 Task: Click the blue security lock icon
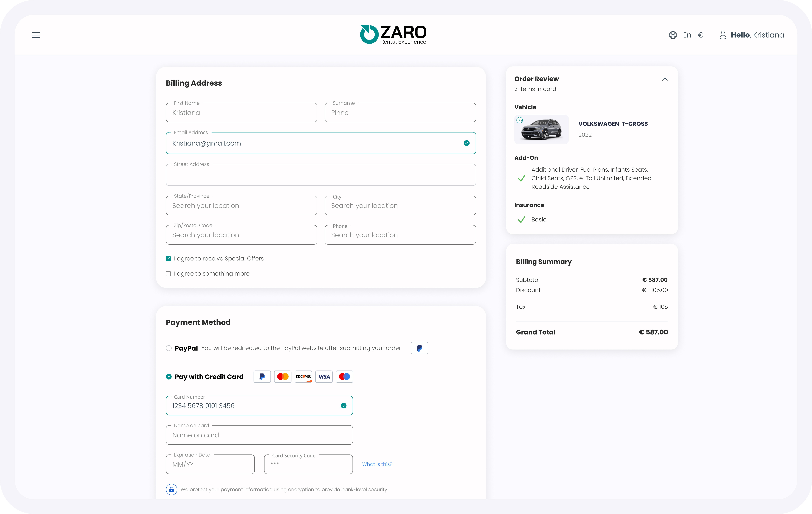[x=171, y=489]
